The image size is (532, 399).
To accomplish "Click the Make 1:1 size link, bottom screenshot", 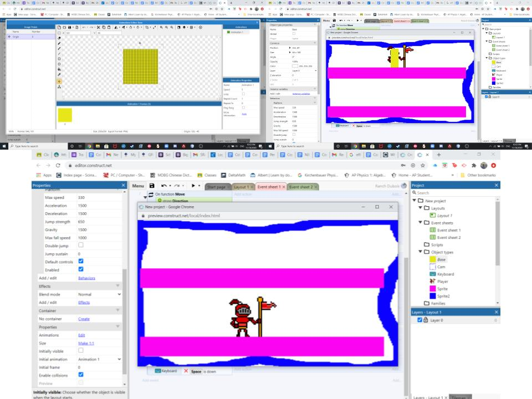I will (86, 343).
